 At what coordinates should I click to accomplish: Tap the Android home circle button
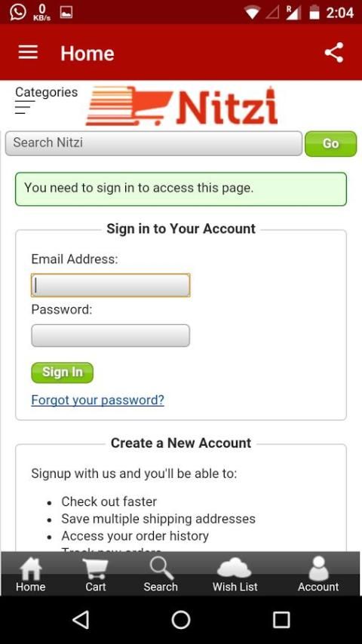point(181,620)
